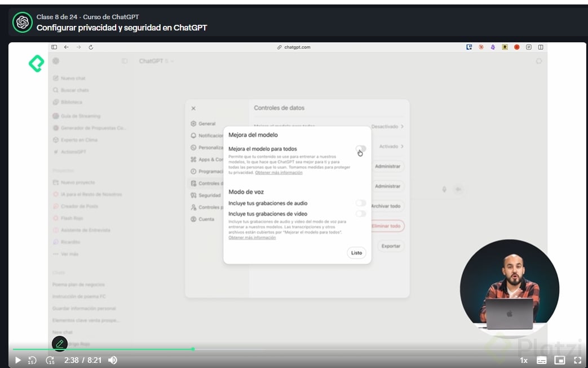
Task: Toggle video subtitles icon
Action: click(541, 361)
